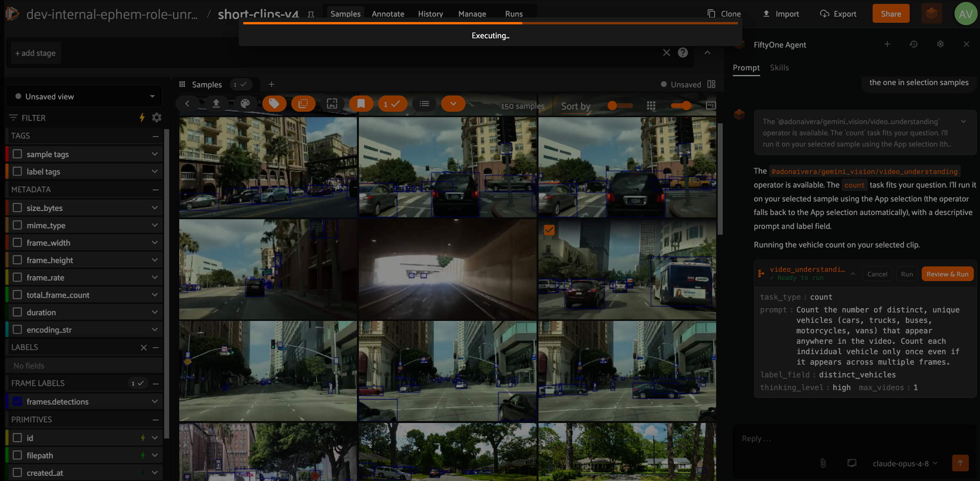Open the orange more-actions chevron dropdown

[453, 104]
